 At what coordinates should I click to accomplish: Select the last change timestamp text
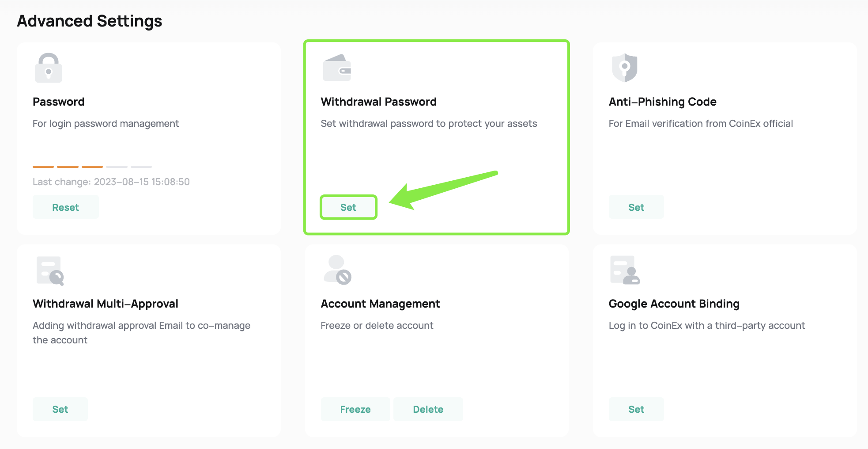click(111, 182)
